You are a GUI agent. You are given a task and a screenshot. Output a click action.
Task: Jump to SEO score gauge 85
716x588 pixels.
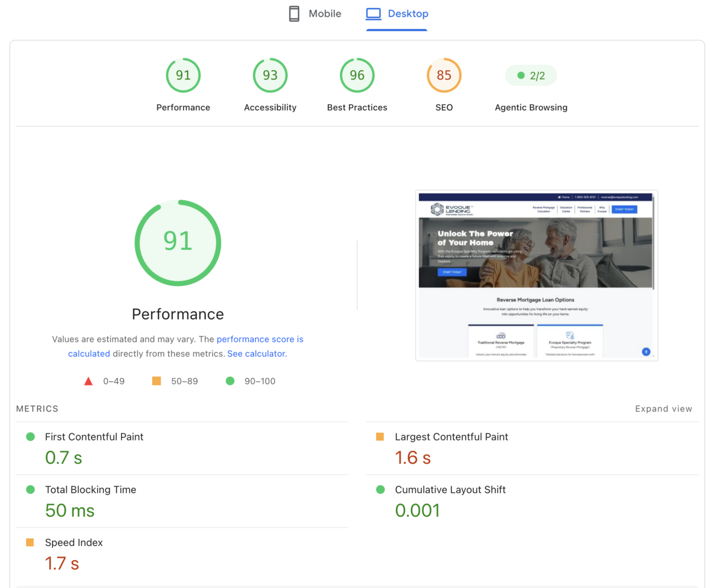pyautogui.click(x=444, y=75)
